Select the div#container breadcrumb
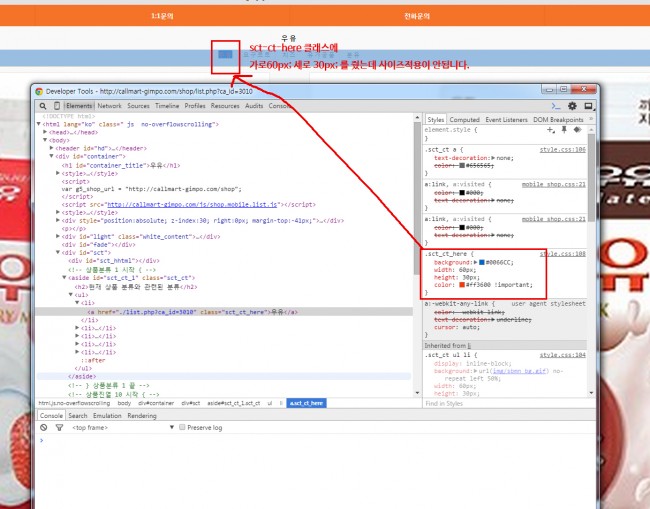Screen dimensions: 650x509 pos(156,403)
